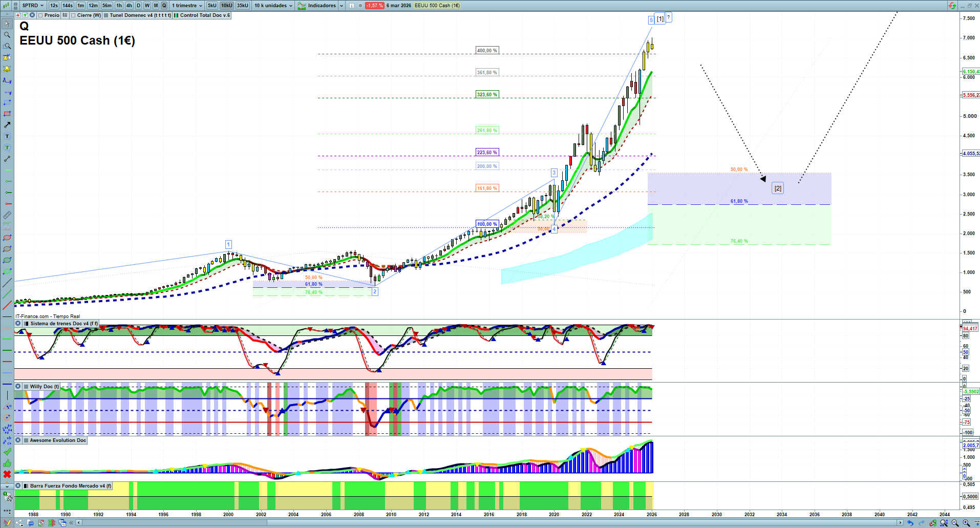Open the SPTRD symbol dropdown
The height and width of the screenshot is (528, 980).
pyautogui.click(x=33, y=6)
